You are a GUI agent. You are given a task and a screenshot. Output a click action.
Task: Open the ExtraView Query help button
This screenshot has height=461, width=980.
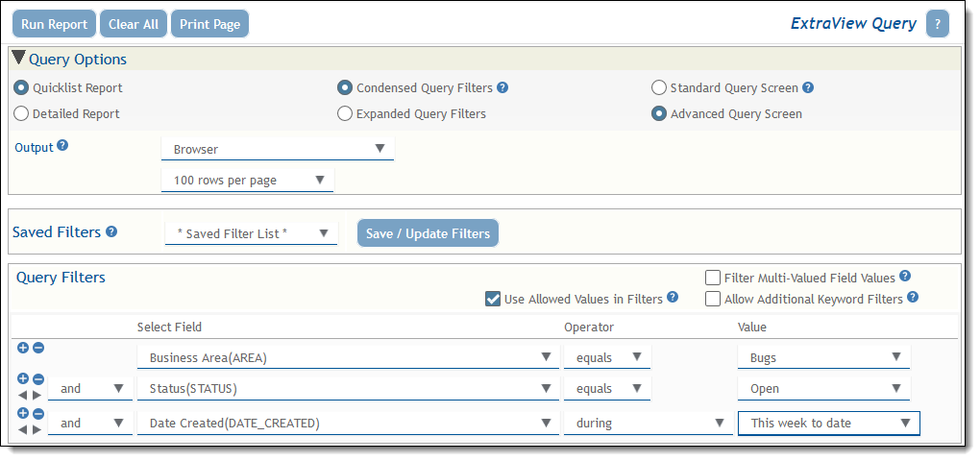tap(937, 24)
